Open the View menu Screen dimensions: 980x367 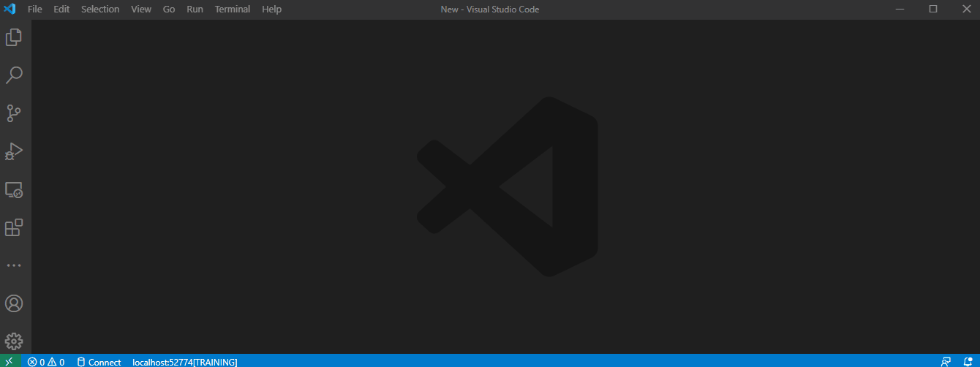click(141, 10)
